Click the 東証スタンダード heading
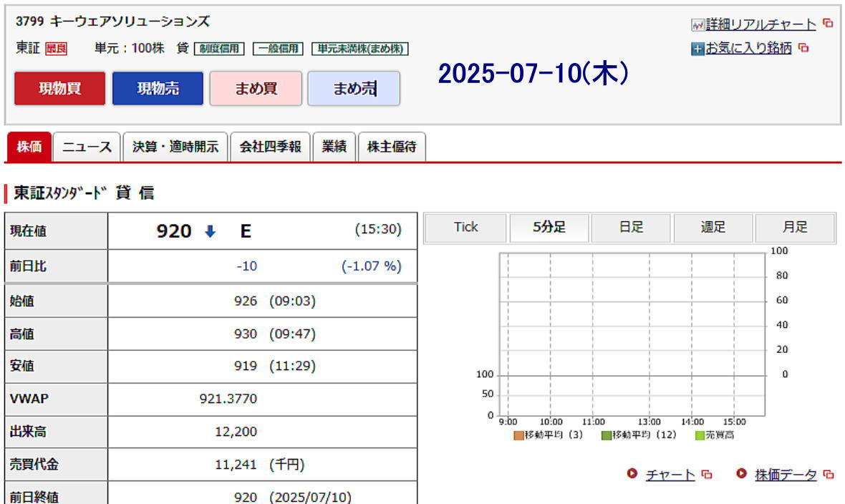 coord(60,193)
